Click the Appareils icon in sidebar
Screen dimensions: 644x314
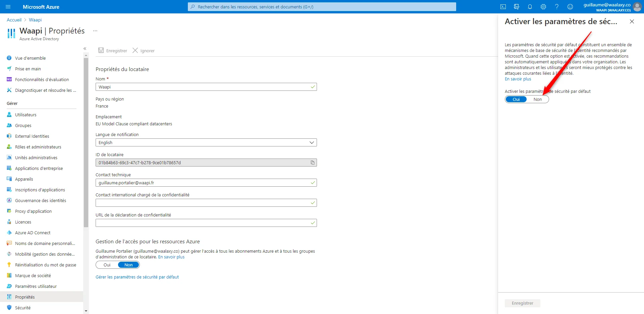coord(9,179)
